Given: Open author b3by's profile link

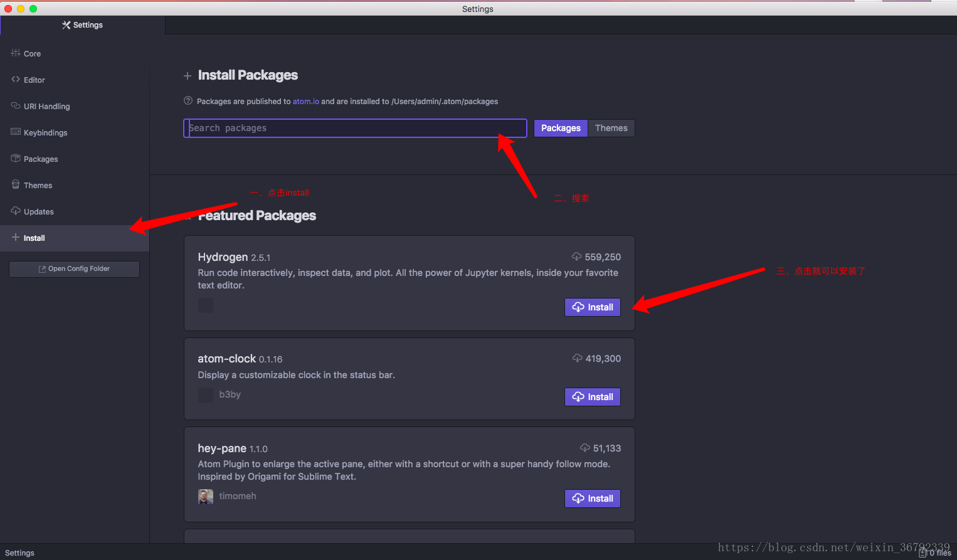Looking at the screenshot, I should tap(230, 394).
